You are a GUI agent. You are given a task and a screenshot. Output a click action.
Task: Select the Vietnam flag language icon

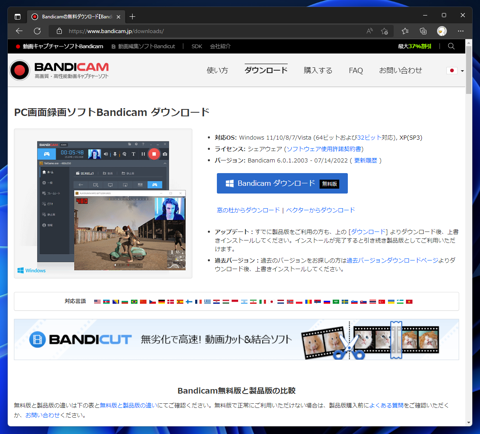tap(409, 302)
